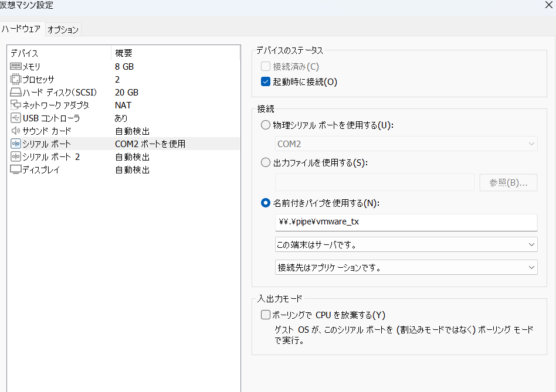Choose 物理シリアル ポートを使用する(U) radio button

pos(266,125)
